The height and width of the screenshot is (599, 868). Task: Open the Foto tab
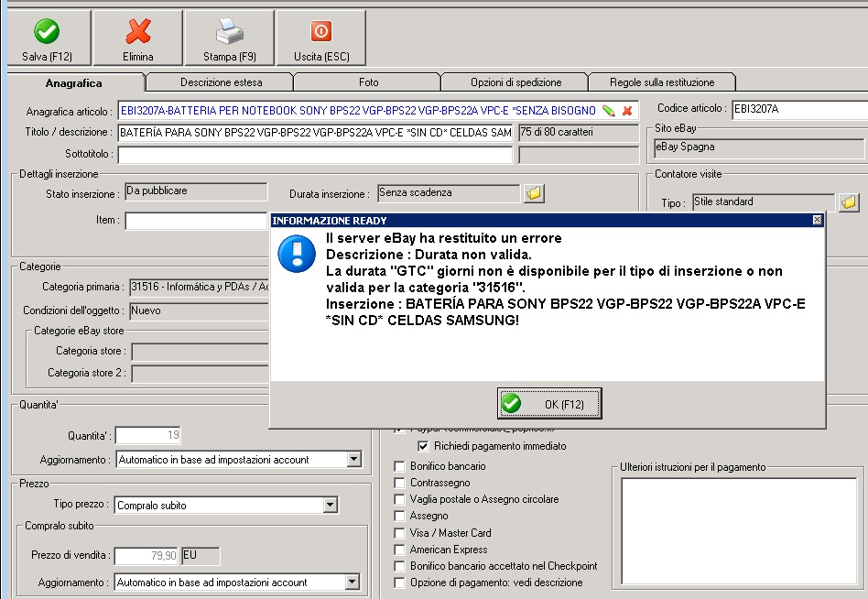(369, 82)
